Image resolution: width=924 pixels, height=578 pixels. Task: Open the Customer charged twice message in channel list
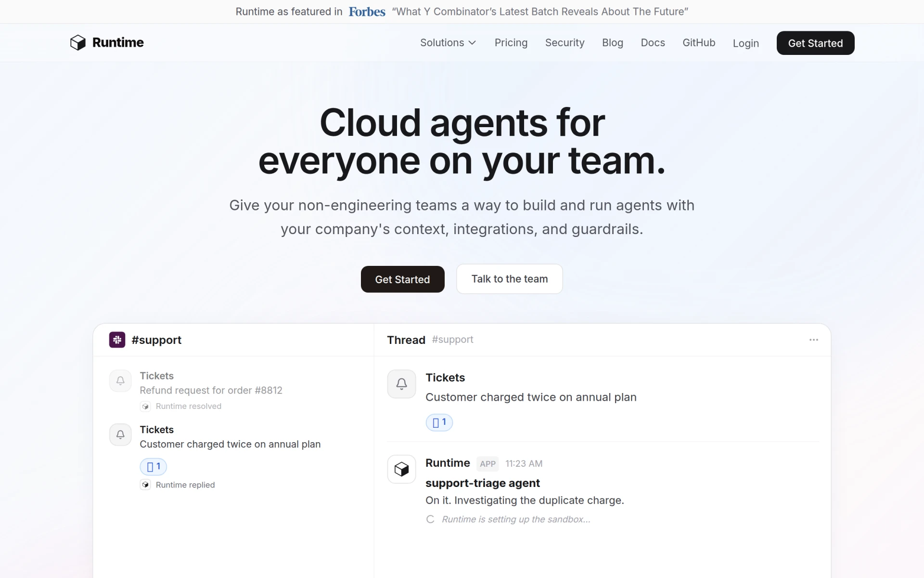pyautogui.click(x=230, y=444)
